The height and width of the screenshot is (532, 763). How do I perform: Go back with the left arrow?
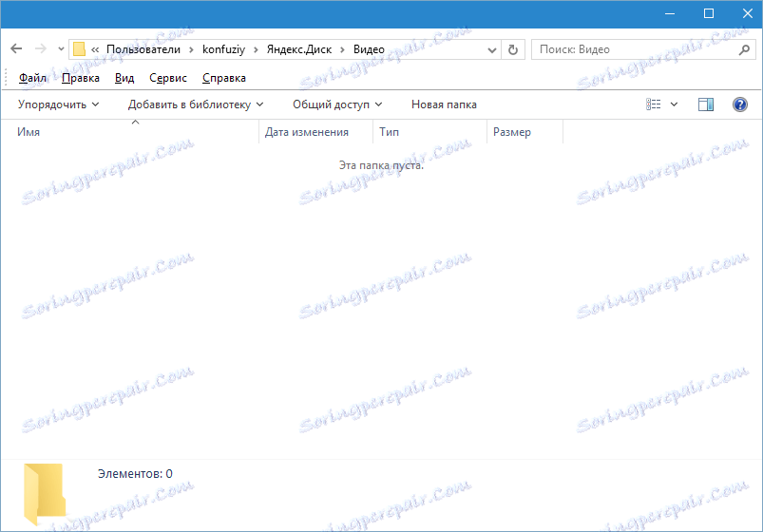coord(16,48)
